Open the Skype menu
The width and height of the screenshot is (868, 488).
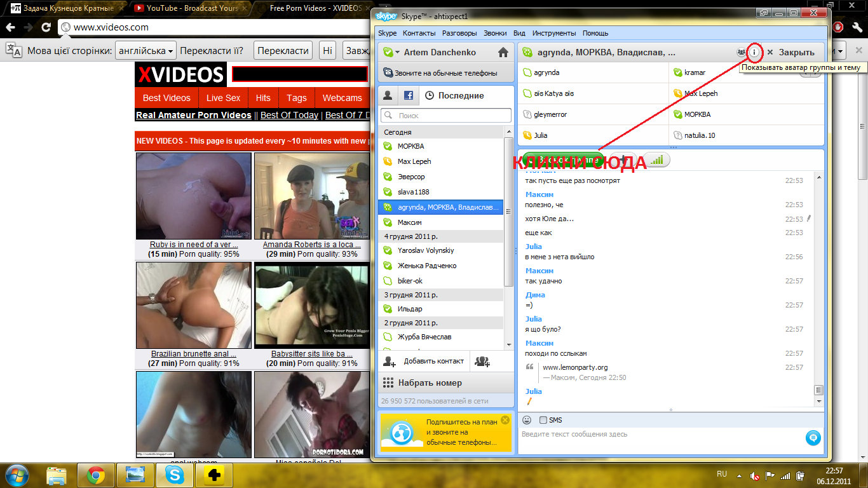[x=387, y=33]
